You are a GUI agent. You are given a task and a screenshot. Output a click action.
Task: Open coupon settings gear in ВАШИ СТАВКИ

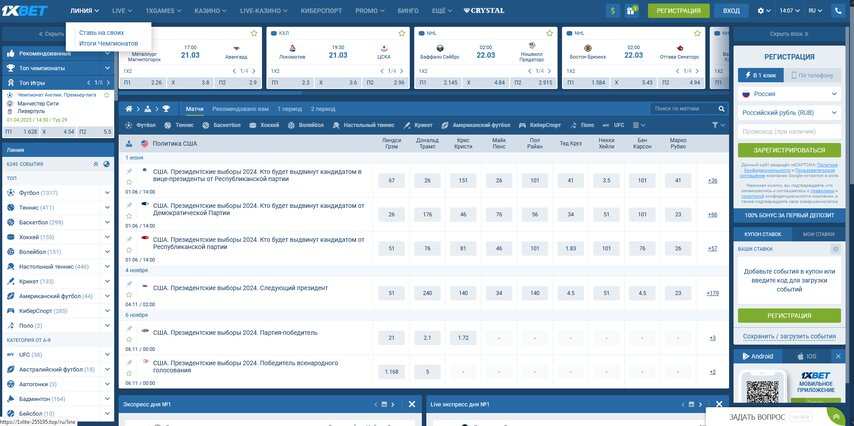tap(835, 249)
